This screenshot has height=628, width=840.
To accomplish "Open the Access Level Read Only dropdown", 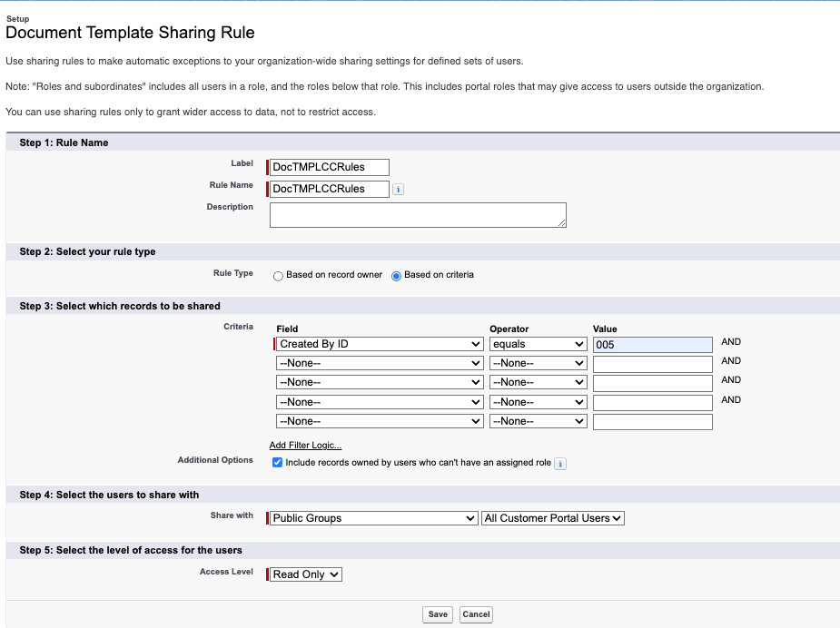I will (x=304, y=574).
